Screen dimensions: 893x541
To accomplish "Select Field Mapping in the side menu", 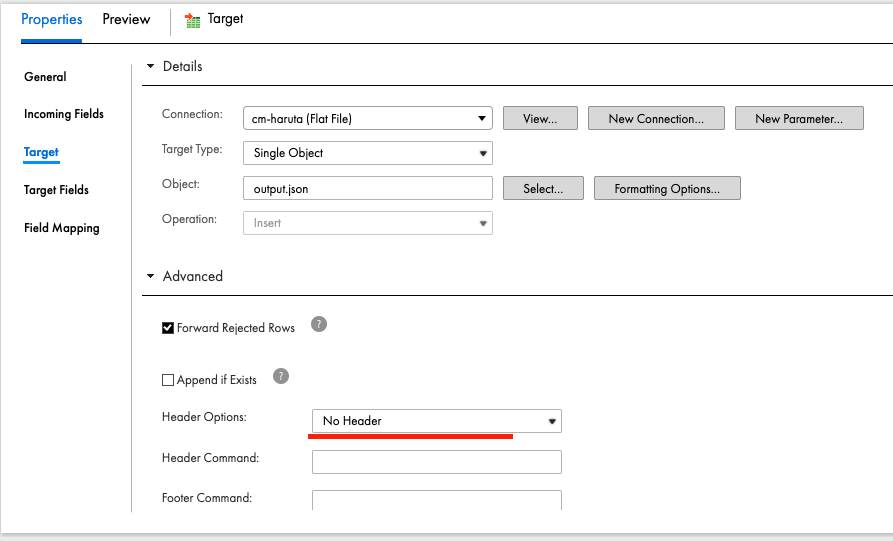I will pyautogui.click(x=62, y=228).
